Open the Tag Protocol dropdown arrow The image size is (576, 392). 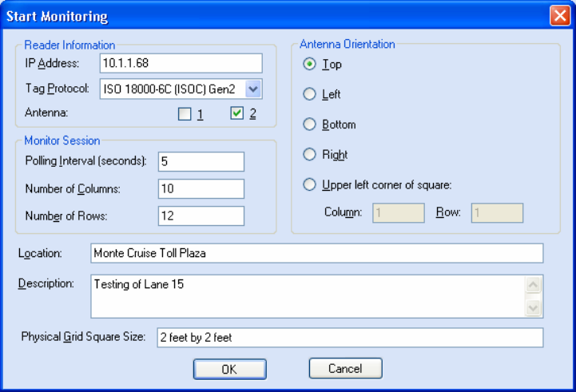tap(253, 89)
